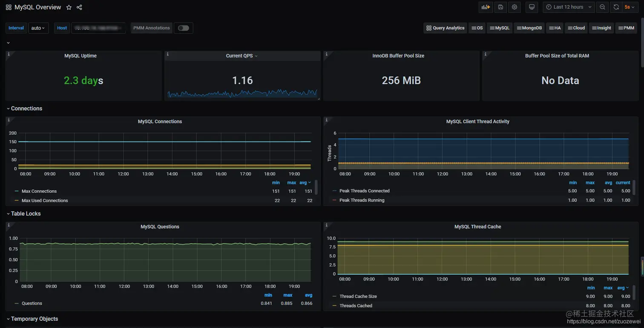Viewport: 644px width, 328px height.
Task: Open the MySQL dashboards menu
Action: click(x=500, y=28)
